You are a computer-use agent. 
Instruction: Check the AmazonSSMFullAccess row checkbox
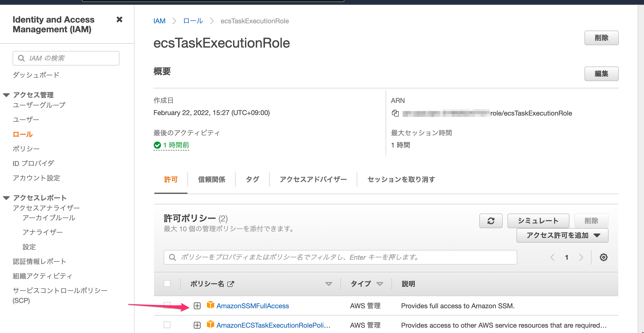click(167, 305)
